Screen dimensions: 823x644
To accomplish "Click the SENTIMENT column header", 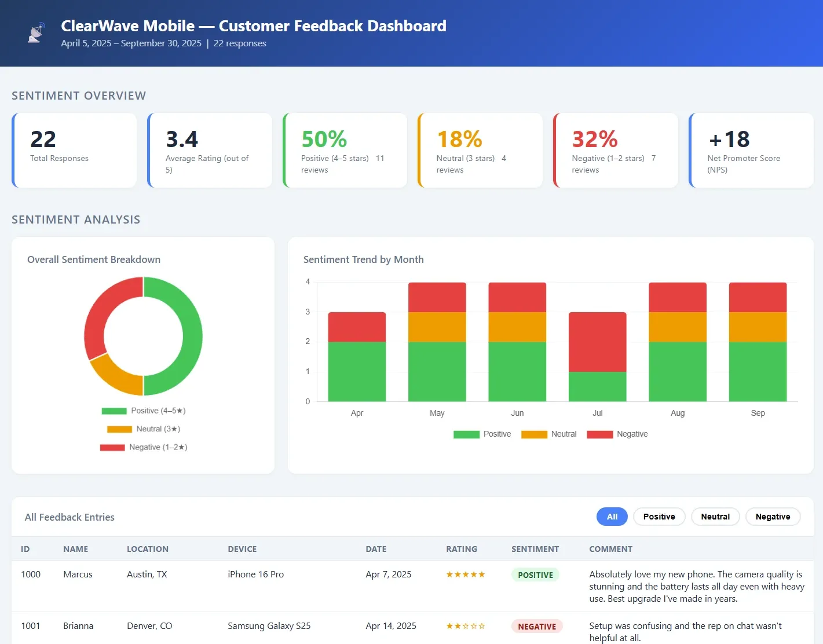I will click(535, 549).
